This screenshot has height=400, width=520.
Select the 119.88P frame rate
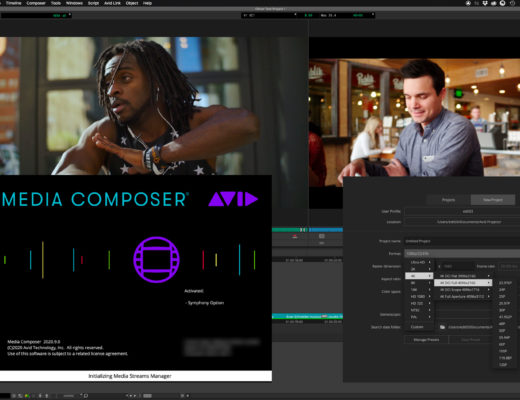[505, 358]
